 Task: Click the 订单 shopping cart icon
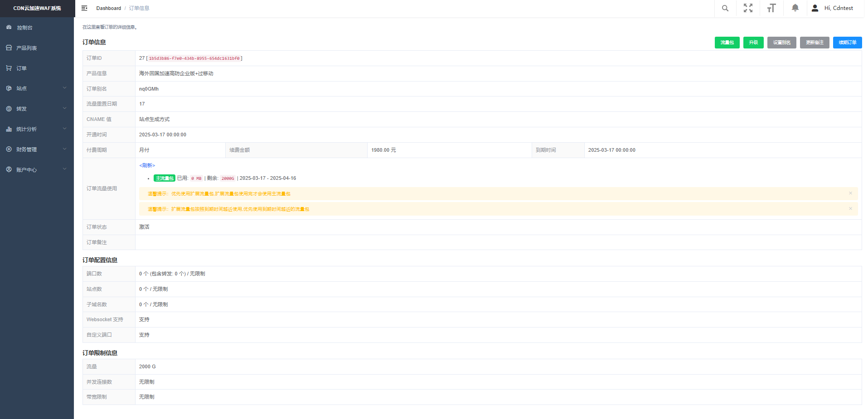(9, 68)
